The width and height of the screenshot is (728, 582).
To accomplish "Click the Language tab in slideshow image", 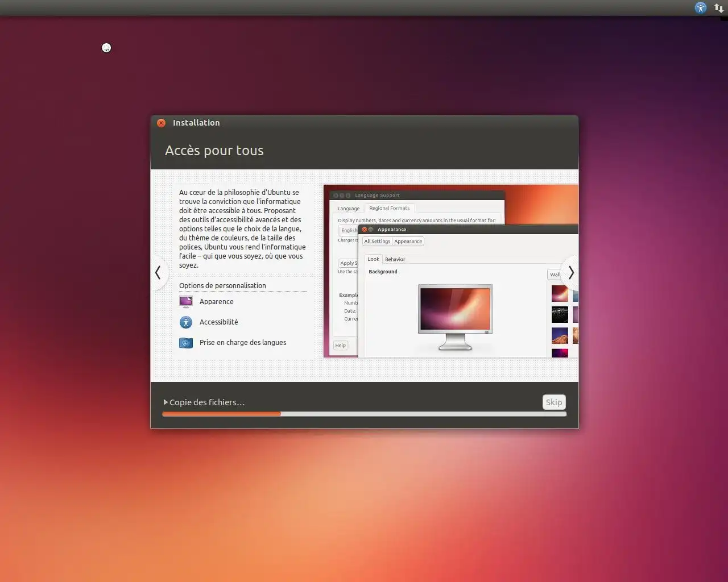I will tap(349, 209).
